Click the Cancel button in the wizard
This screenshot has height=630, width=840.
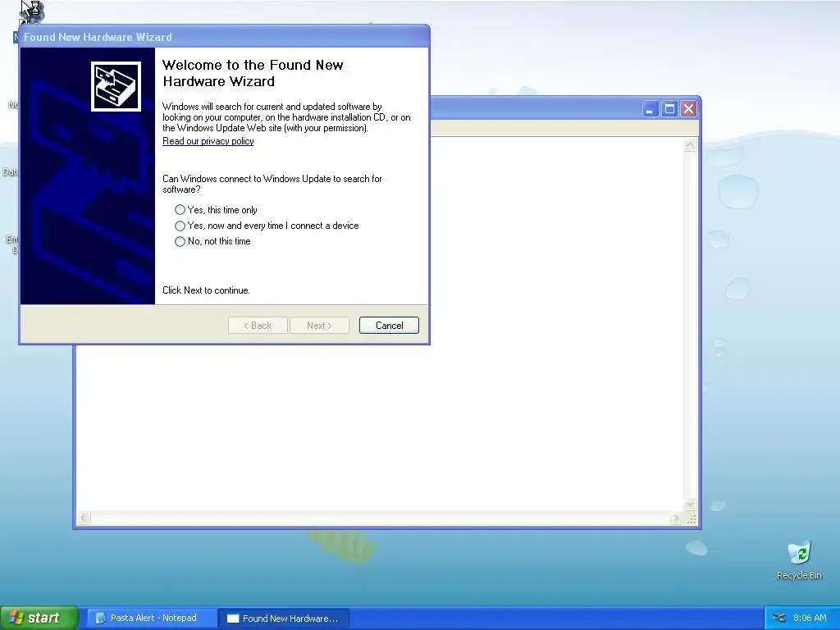389,325
